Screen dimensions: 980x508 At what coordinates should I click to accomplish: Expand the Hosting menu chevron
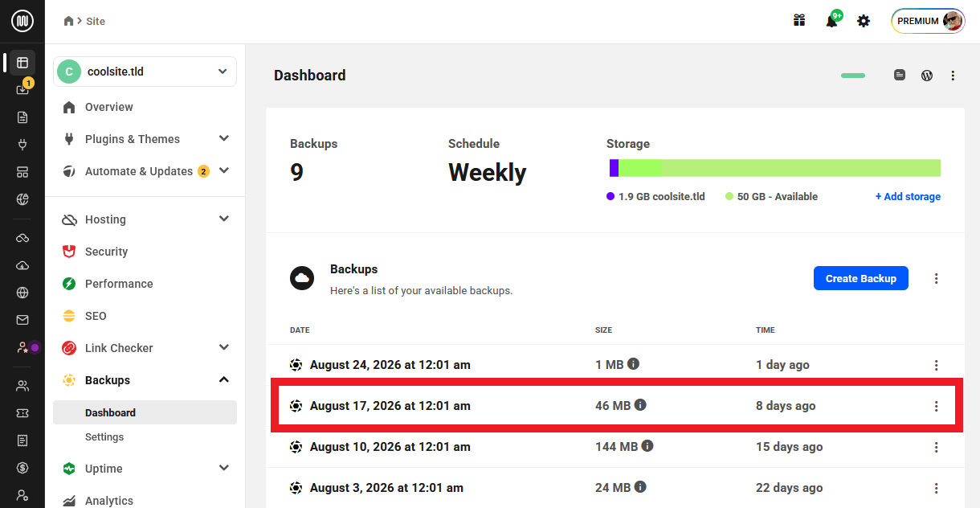224,219
